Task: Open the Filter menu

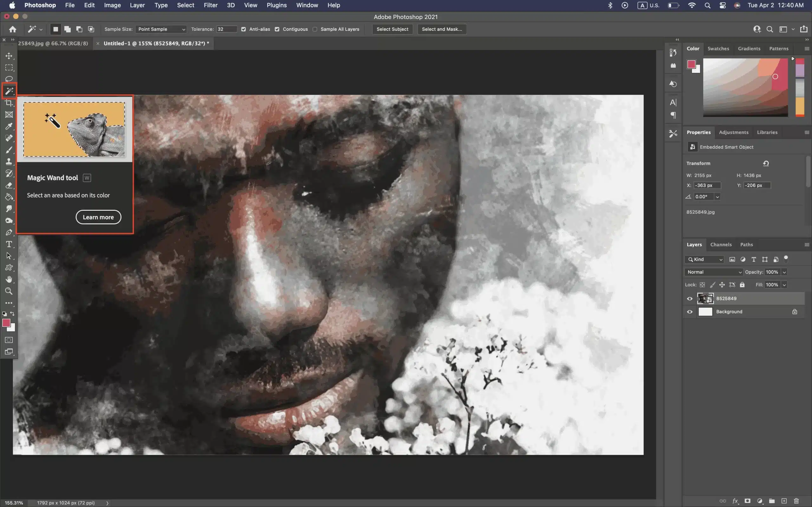Action: pyautogui.click(x=210, y=5)
